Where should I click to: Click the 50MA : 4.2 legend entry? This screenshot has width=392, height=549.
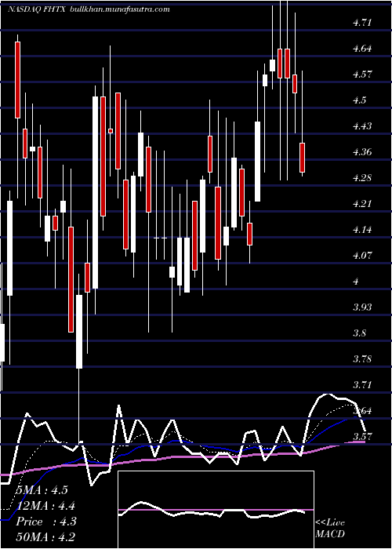pos(45,536)
